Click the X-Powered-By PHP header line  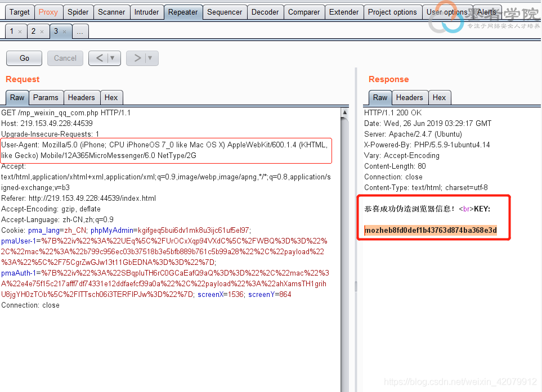point(427,145)
